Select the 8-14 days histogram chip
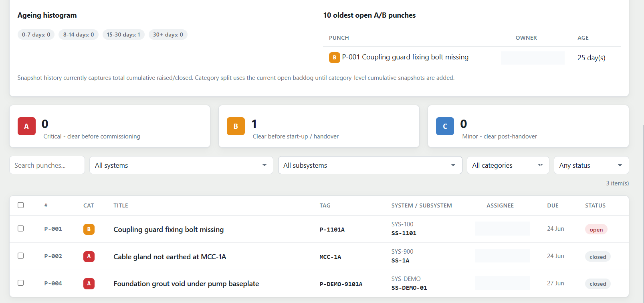Viewport: 644px width, 303px height. [79, 35]
